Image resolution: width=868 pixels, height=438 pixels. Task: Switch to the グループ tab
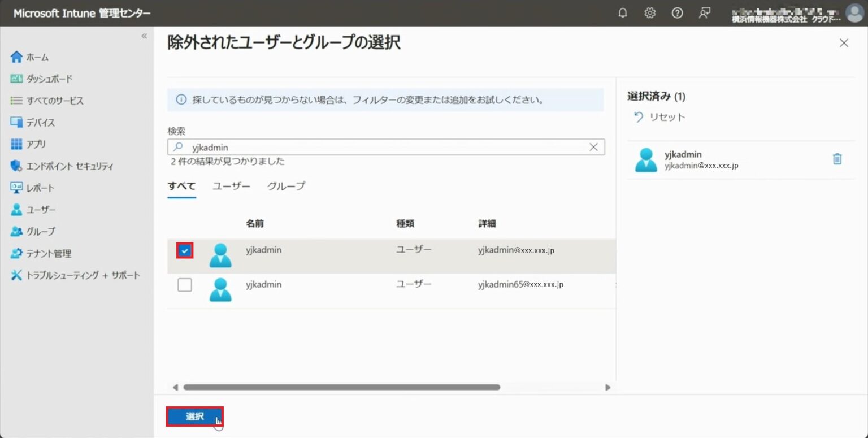tap(285, 186)
